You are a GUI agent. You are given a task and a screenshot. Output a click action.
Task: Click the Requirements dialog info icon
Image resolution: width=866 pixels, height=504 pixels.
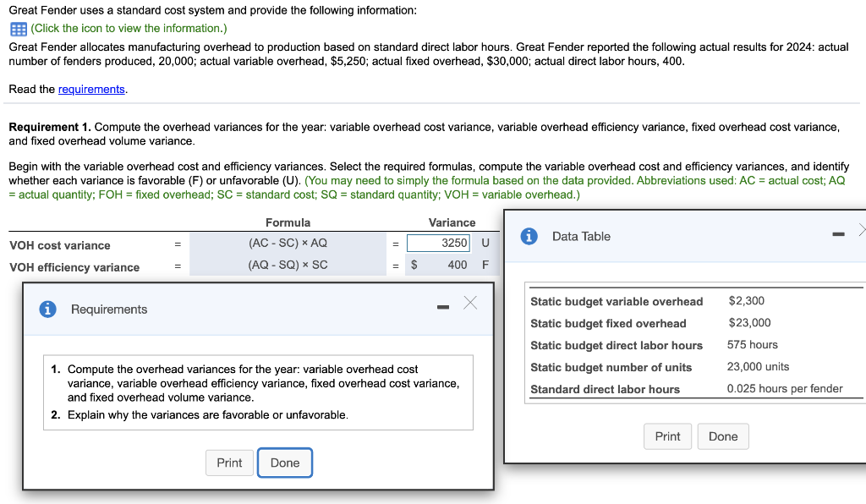click(47, 310)
